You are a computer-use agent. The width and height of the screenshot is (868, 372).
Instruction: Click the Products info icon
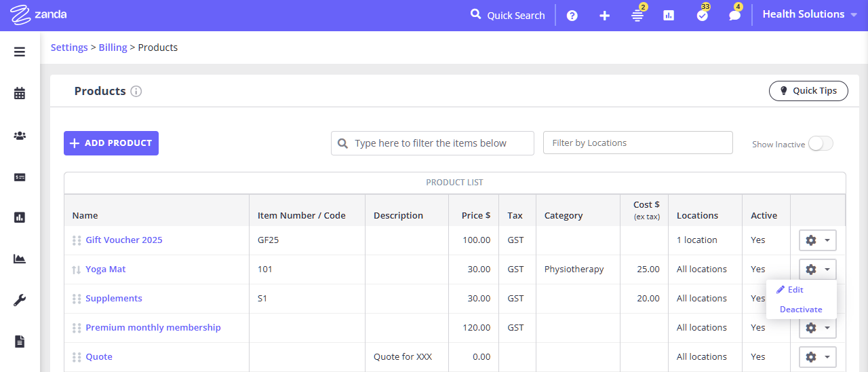pyautogui.click(x=136, y=91)
